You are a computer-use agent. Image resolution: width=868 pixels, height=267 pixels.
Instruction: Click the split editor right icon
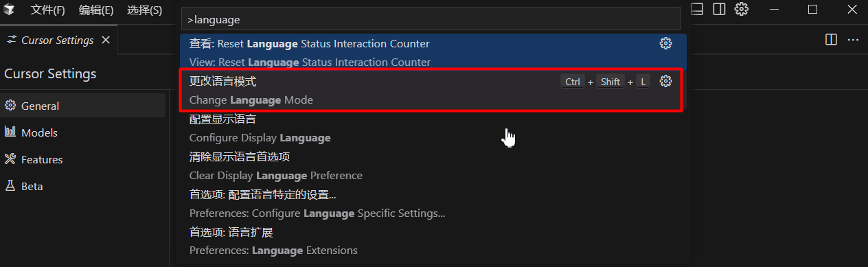coord(831,40)
